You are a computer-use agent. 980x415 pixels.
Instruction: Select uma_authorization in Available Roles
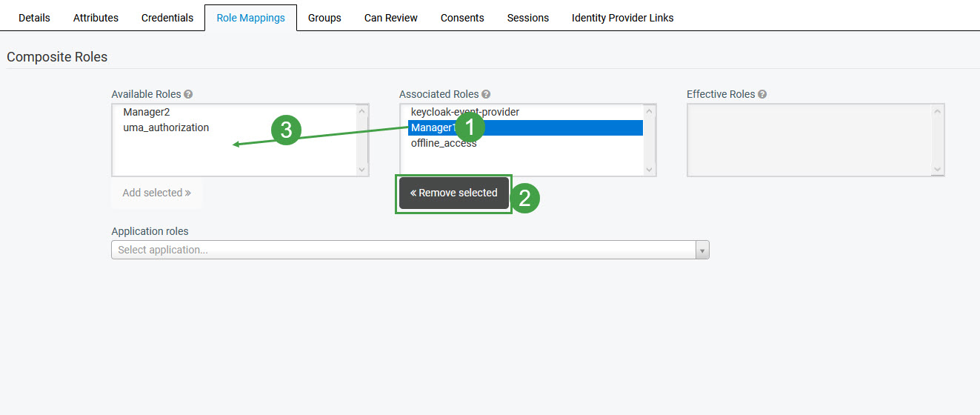coord(166,127)
